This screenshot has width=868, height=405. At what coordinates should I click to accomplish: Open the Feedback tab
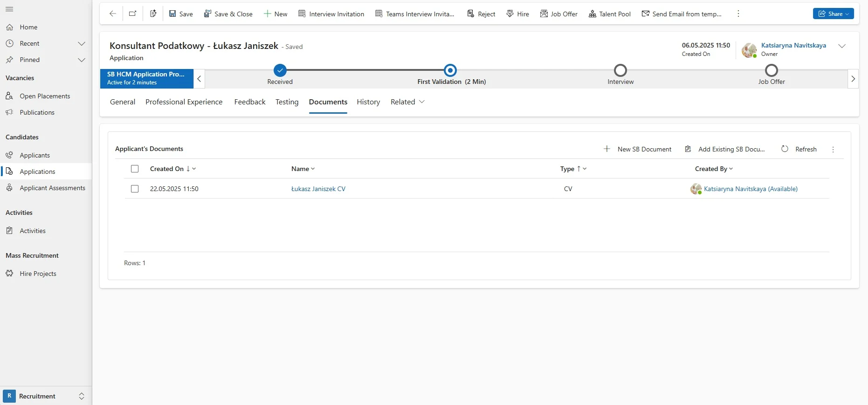click(250, 102)
